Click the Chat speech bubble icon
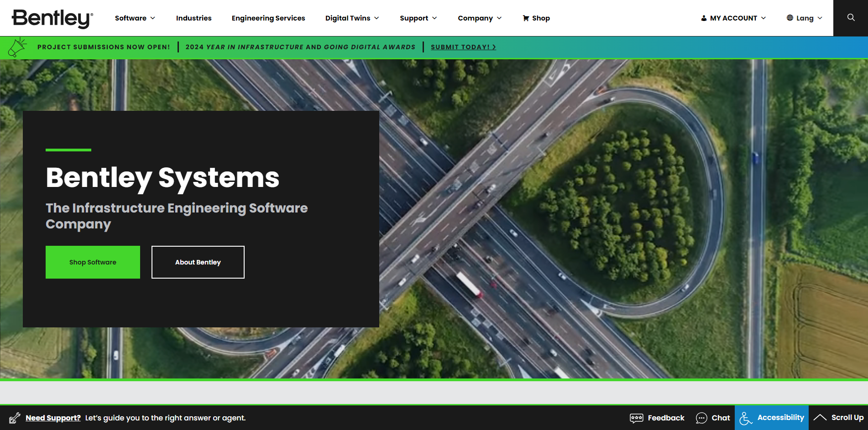The width and height of the screenshot is (868, 430). coord(701,418)
